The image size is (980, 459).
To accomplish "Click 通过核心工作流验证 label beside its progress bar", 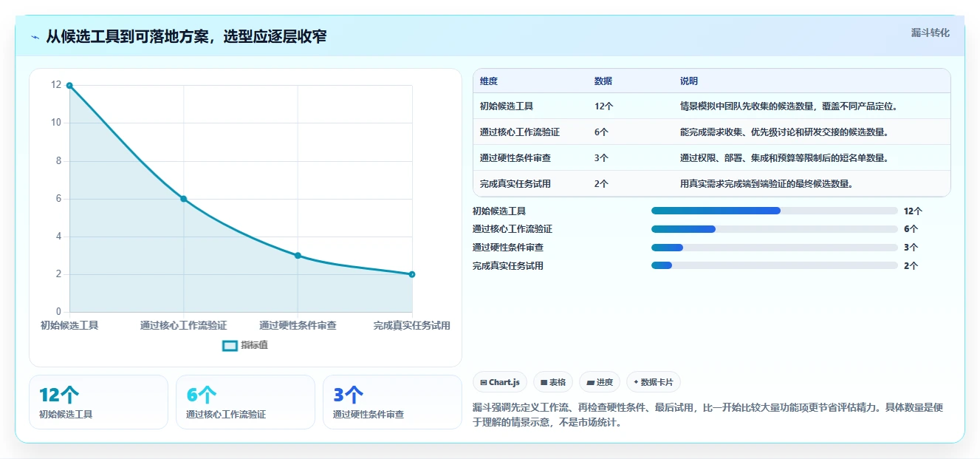I will (x=513, y=229).
